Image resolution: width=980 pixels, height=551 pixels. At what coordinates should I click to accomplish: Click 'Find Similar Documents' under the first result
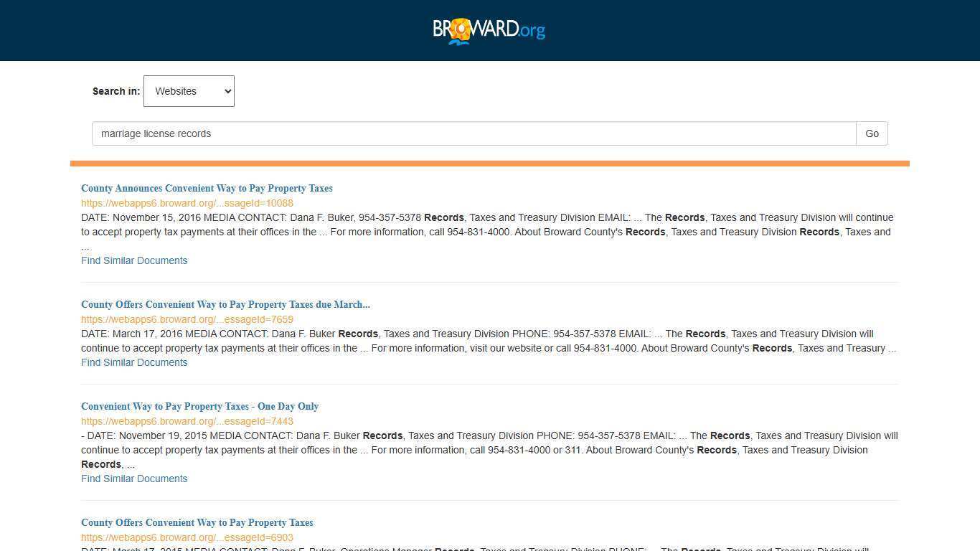click(x=134, y=260)
